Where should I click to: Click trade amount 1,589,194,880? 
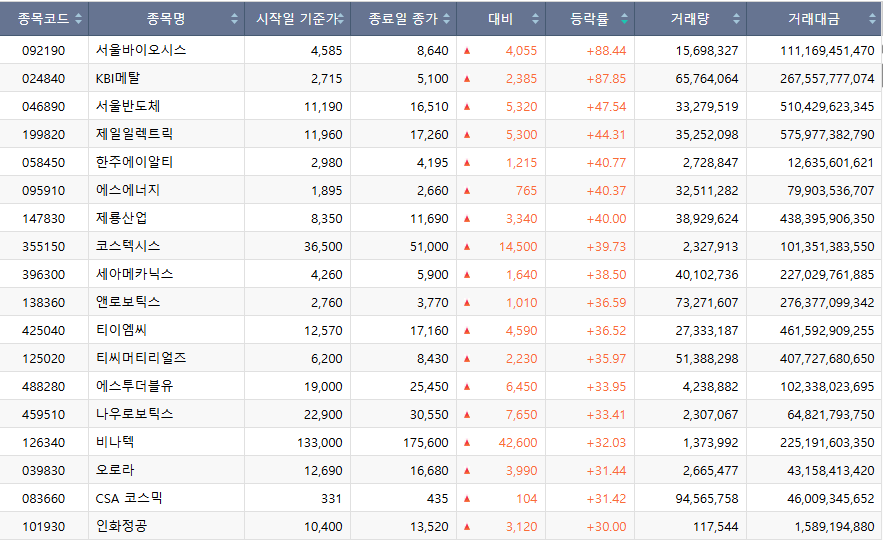835,527
